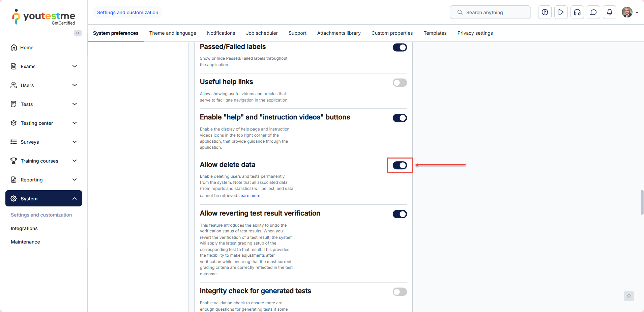
Task: Open the chat bubble icon
Action: [x=593, y=12]
